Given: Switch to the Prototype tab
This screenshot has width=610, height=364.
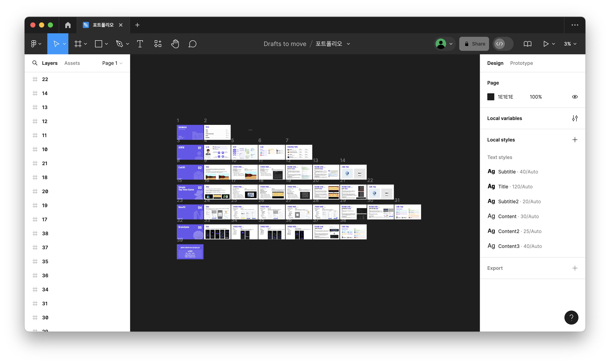Looking at the screenshot, I should [521, 63].
